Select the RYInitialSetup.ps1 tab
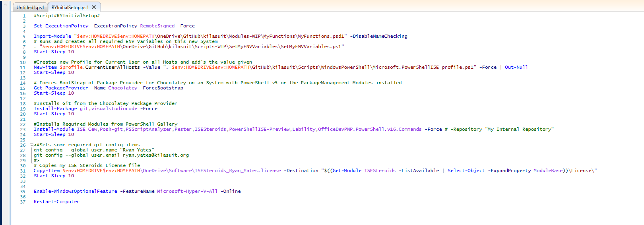Viewport: 644px width, 225px height. tap(70, 7)
